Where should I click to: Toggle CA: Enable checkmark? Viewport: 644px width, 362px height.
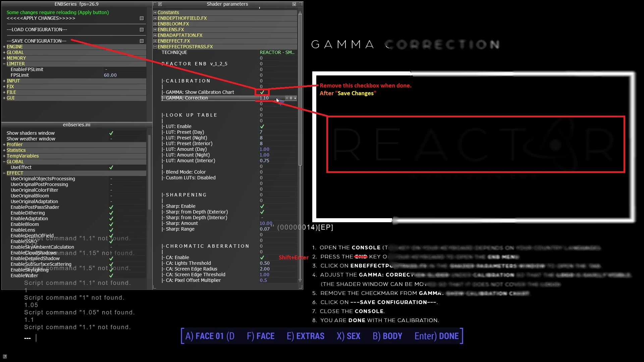[x=262, y=258]
